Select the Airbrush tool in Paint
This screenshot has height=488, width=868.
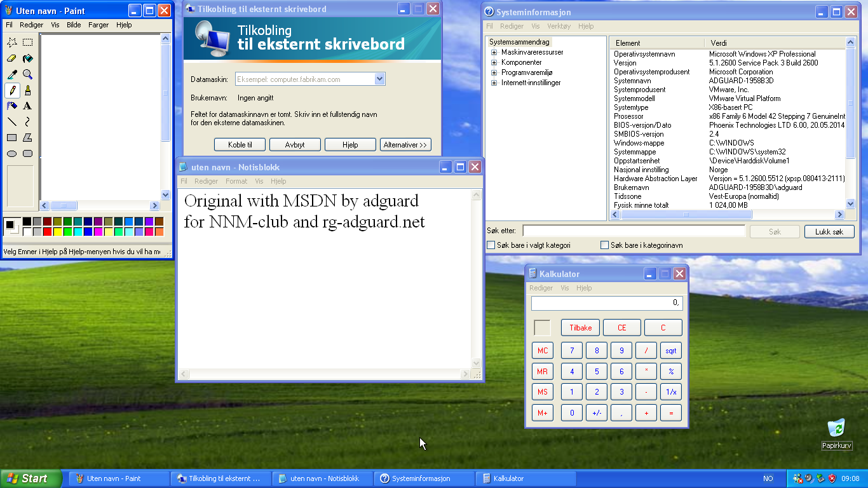tap(11, 105)
